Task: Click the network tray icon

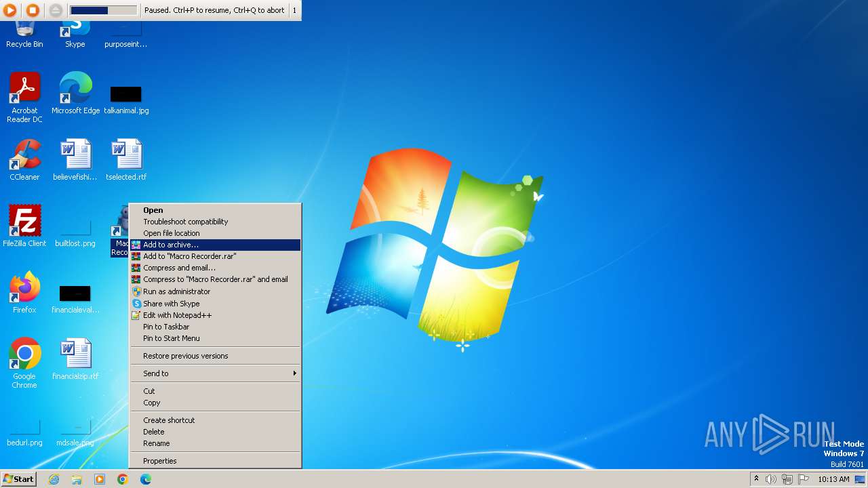Action: click(787, 479)
